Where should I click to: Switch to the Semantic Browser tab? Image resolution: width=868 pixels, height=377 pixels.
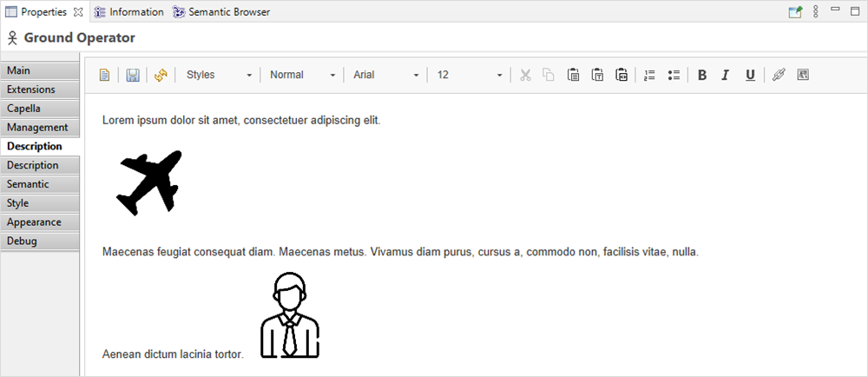tap(221, 12)
